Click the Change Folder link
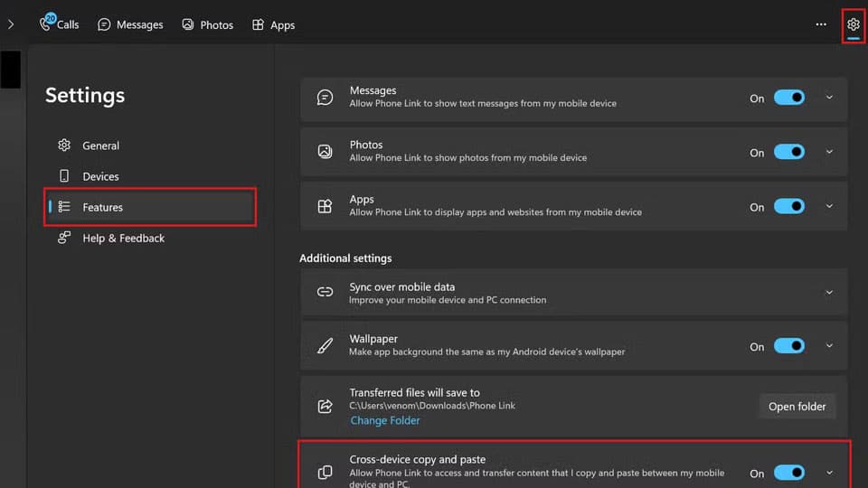The height and width of the screenshot is (488, 868). [x=385, y=420]
